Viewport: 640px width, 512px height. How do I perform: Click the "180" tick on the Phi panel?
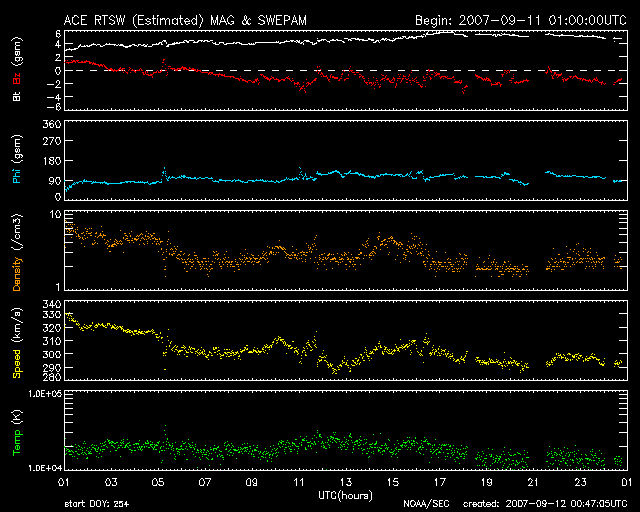point(52,161)
